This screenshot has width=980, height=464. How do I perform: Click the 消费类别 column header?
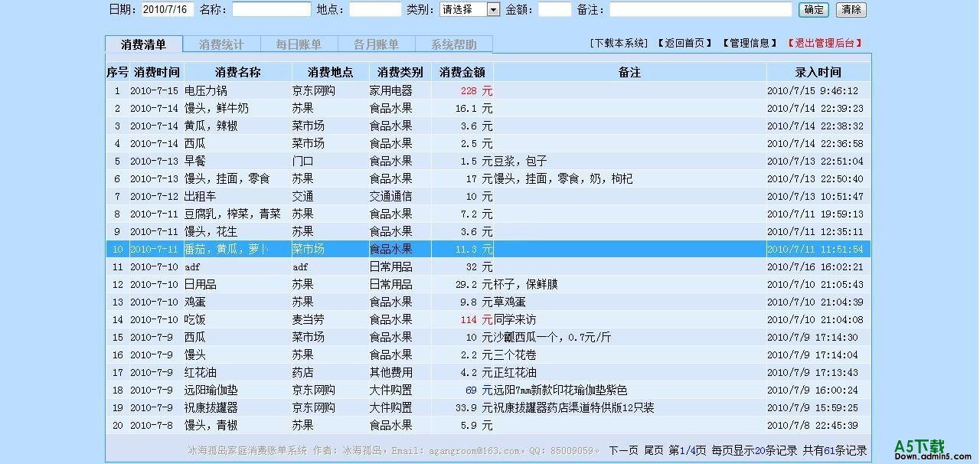[x=400, y=72]
